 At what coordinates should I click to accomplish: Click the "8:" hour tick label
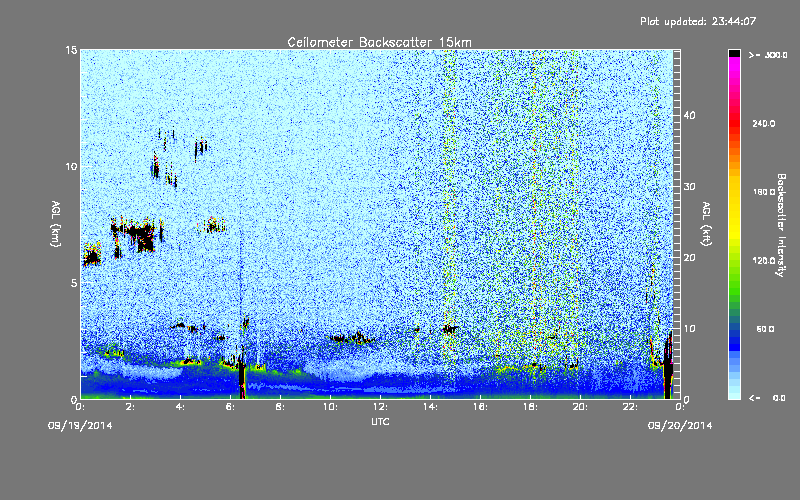tap(280, 407)
